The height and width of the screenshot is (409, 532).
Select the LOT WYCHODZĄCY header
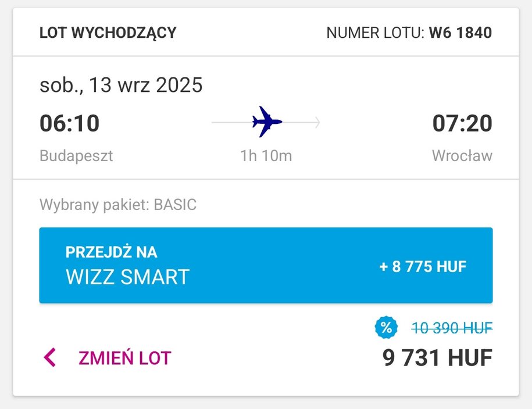pos(108,33)
